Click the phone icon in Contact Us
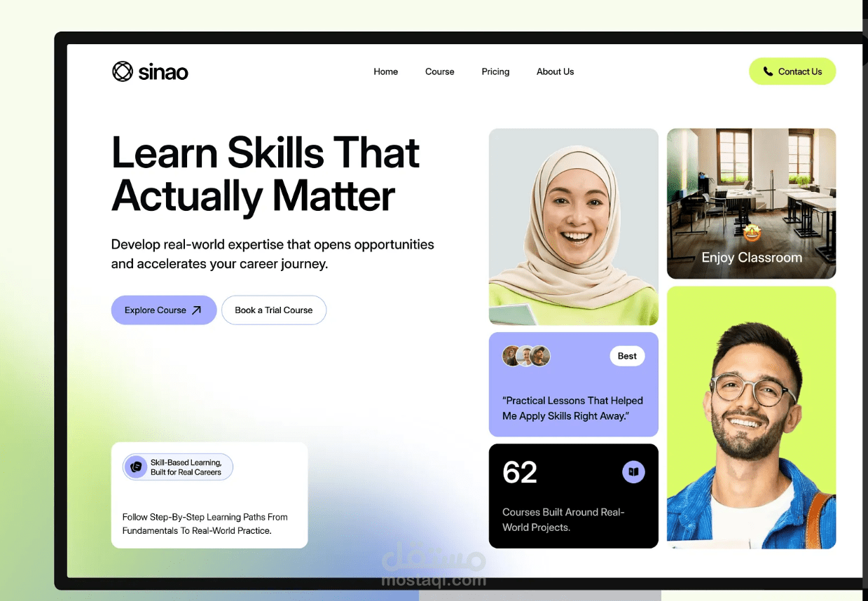The width and height of the screenshot is (868, 601). (768, 71)
